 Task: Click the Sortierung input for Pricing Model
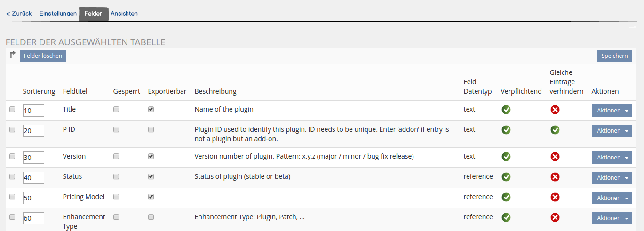[33, 198]
